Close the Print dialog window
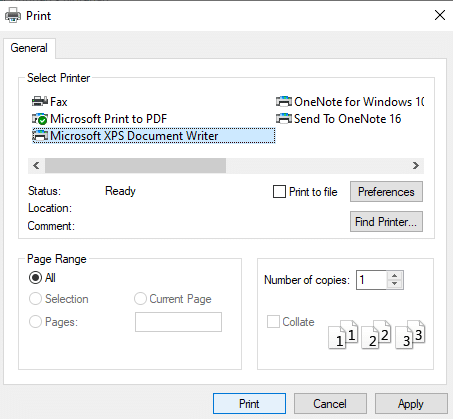The width and height of the screenshot is (453, 419). [x=440, y=15]
